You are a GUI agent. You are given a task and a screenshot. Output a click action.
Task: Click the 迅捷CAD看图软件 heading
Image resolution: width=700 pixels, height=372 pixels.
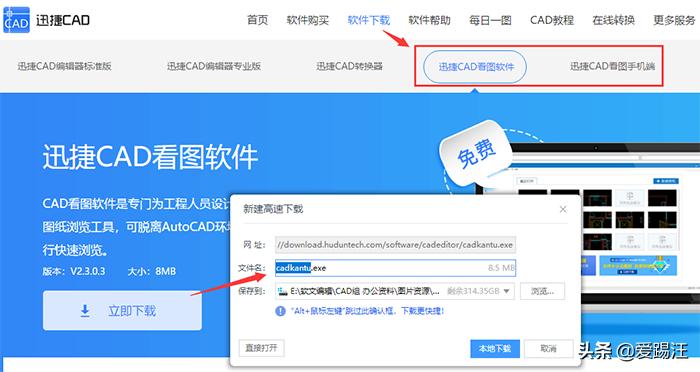point(150,157)
